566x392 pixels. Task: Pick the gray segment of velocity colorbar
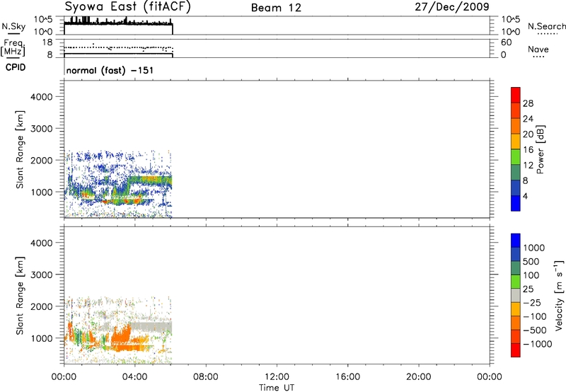516,296
